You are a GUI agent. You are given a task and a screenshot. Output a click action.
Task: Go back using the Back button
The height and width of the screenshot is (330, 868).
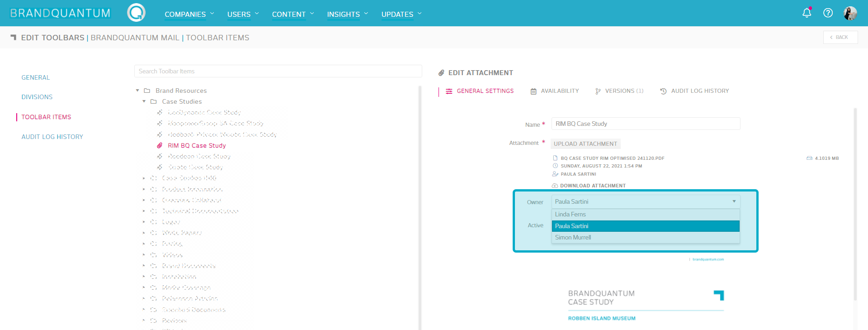[x=840, y=38]
